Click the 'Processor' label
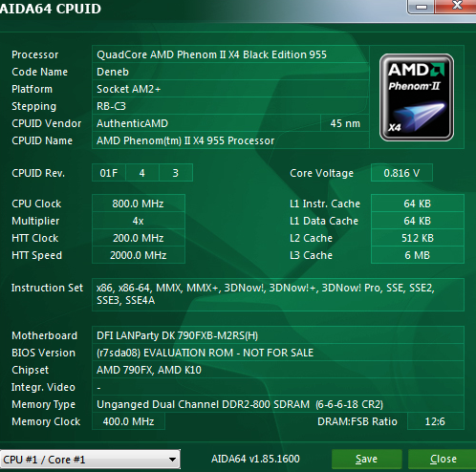Viewport: 476px width, 472px height. 35,54
